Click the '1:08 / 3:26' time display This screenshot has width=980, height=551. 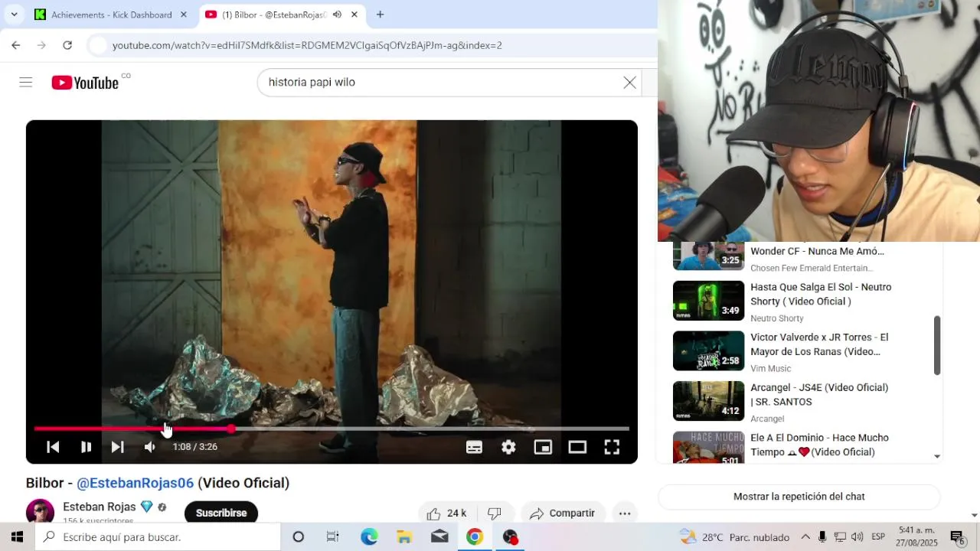(x=194, y=447)
